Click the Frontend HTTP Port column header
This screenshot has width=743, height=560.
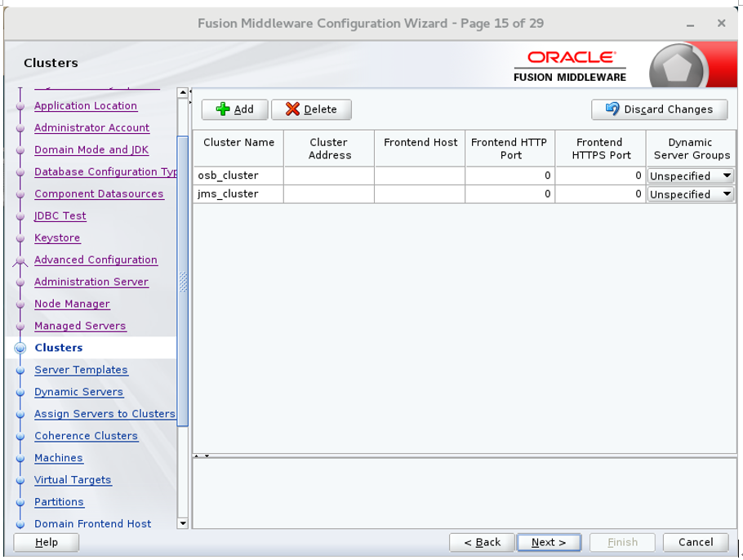[509, 149]
